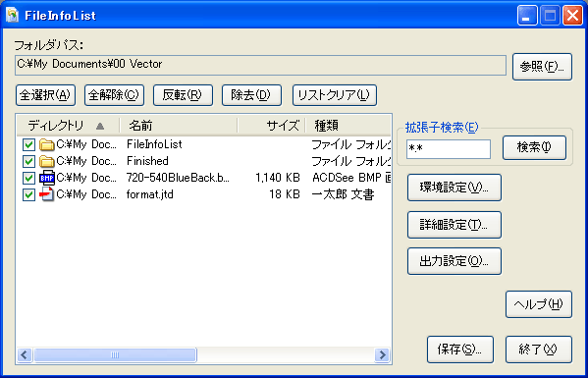Click the sort arrow in ディレクトリ column header

pyautogui.click(x=100, y=126)
